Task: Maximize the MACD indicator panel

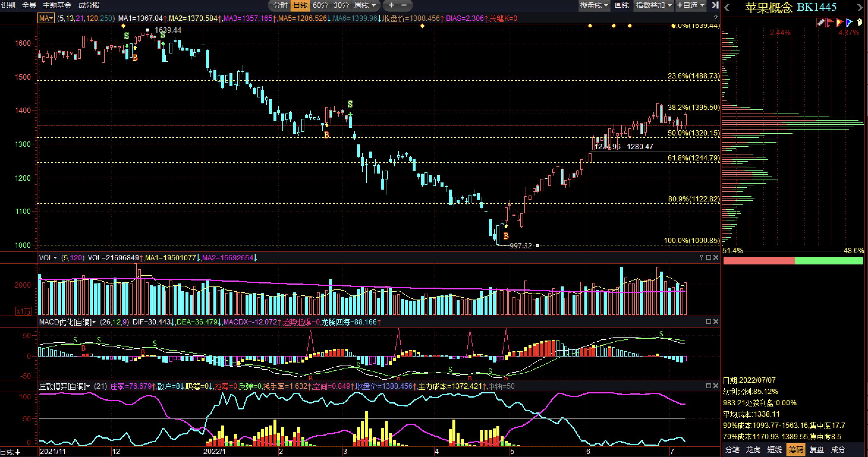Action: pos(708,322)
